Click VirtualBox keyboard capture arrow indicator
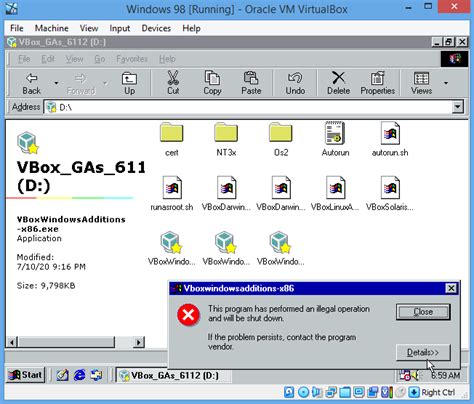The image size is (474, 404). [x=414, y=392]
